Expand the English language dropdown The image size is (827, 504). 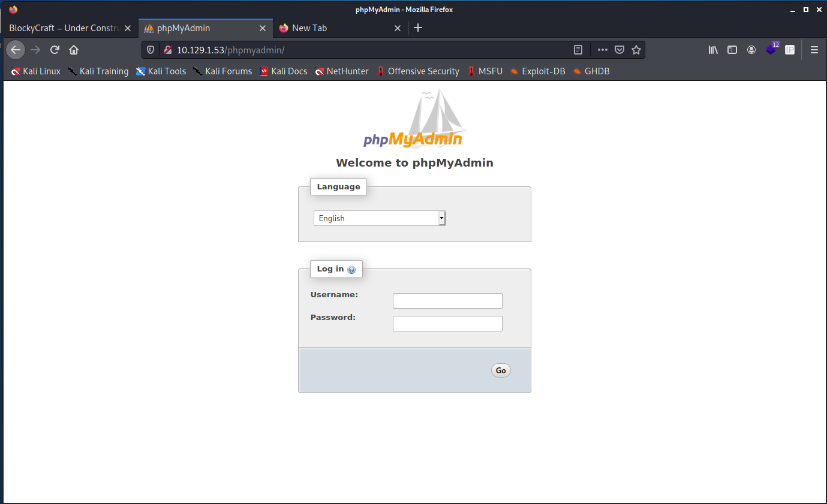(x=379, y=218)
